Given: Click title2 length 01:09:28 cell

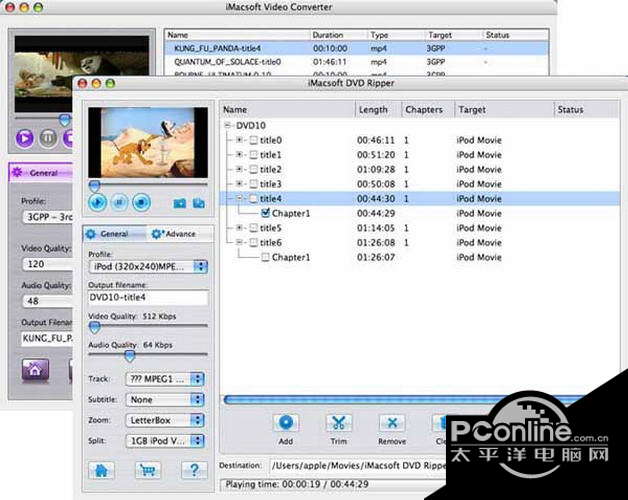Looking at the screenshot, I should point(376,169).
